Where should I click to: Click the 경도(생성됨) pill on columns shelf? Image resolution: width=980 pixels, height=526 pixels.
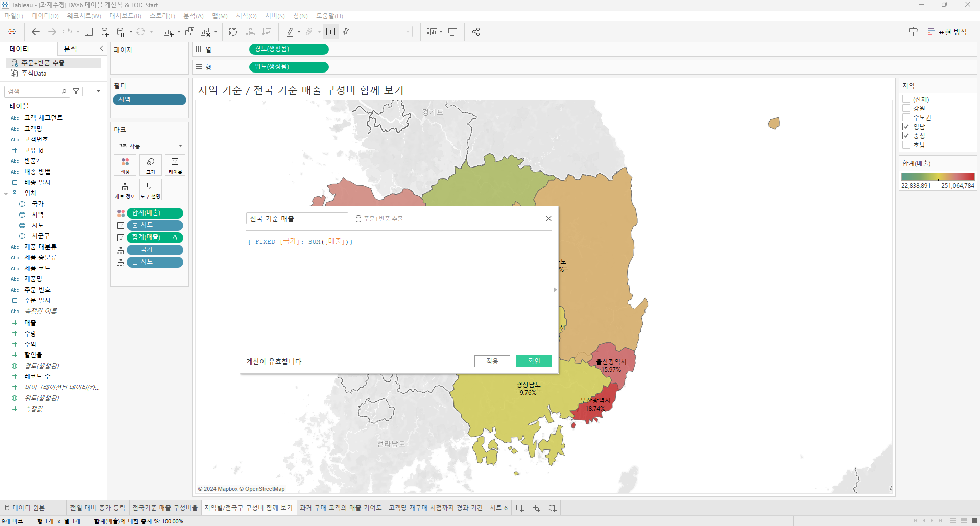click(x=289, y=49)
